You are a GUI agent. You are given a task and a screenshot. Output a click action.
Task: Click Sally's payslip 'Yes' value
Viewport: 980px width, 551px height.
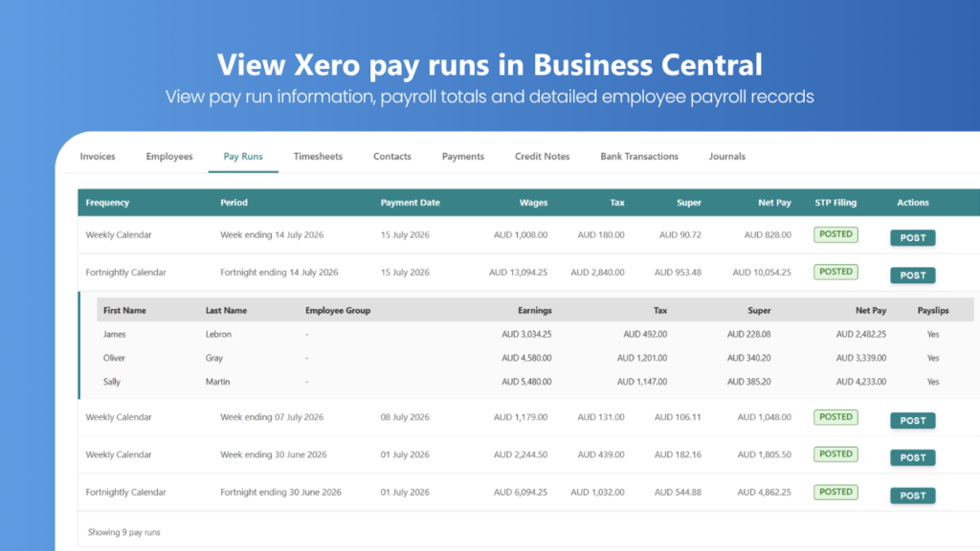click(933, 382)
